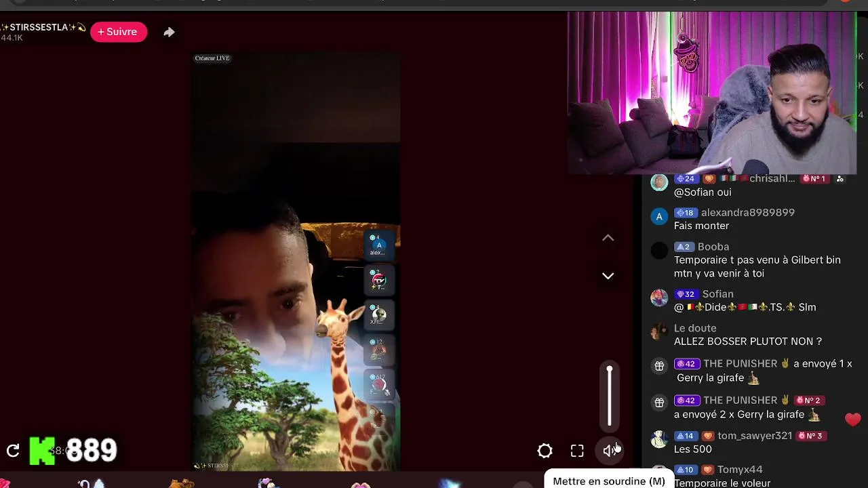868x488 pixels.
Task: Click the Le doute commenter avatar
Action: (x=659, y=332)
